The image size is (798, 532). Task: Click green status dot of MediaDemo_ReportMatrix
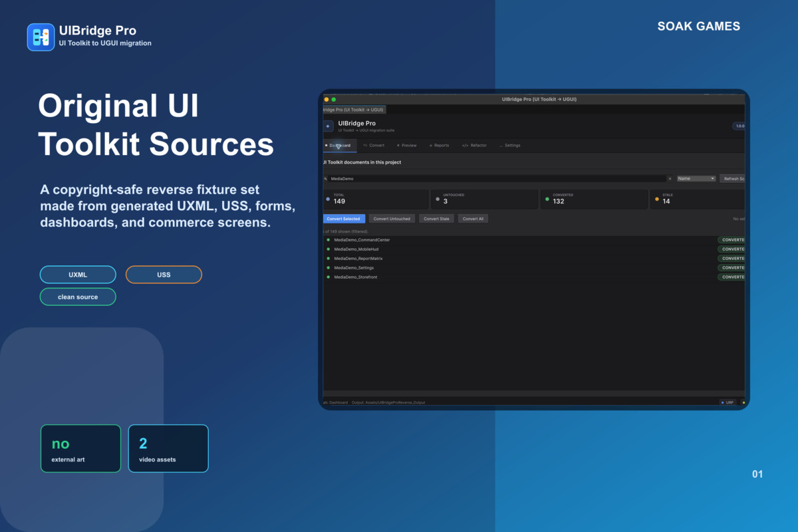[329, 259]
